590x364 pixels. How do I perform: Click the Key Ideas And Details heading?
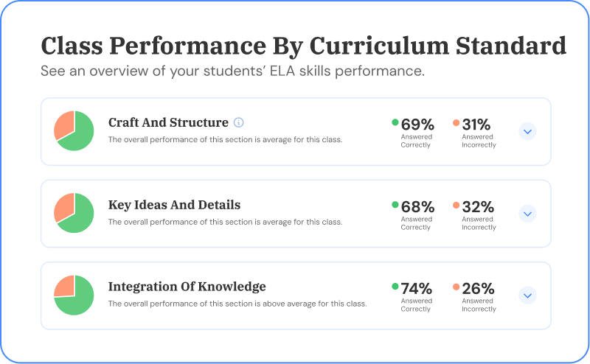[x=174, y=205]
